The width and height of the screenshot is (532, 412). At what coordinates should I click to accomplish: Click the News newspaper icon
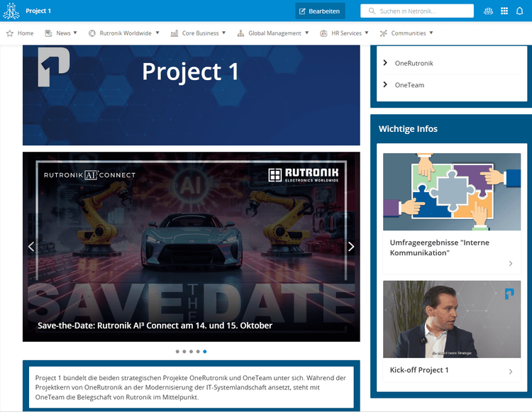(48, 33)
